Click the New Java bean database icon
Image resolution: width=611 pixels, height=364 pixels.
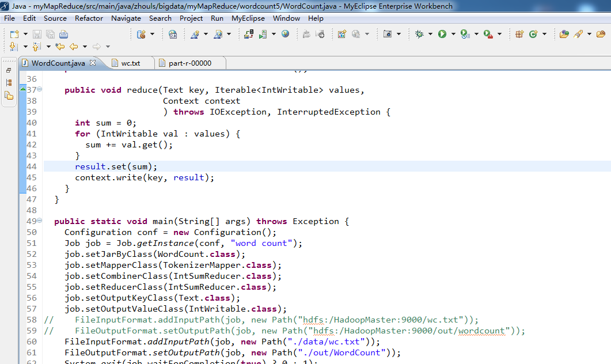pos(141,35)
